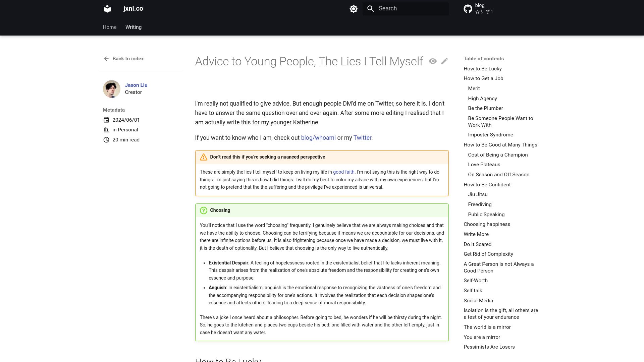Image resolution: width=644 pixels, height=362 pixels.
Task: Open Get Rid of Complexity section
Action: point(488,254)
